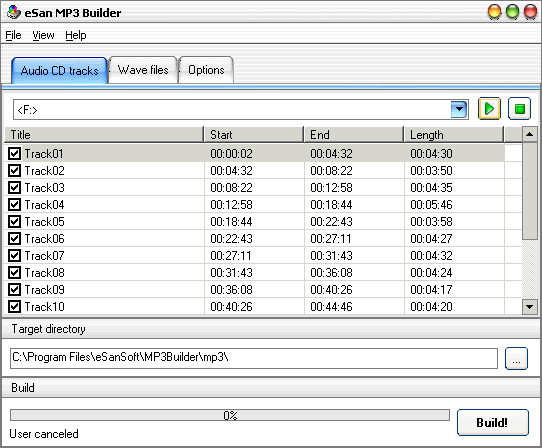
Task: Click the target directory path field
Action: click(x=254, y=358)
